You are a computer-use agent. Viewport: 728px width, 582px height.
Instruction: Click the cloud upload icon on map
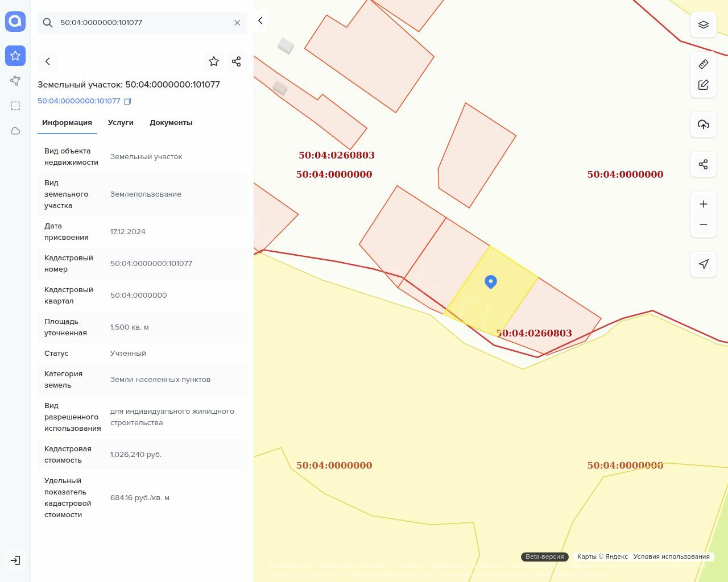pyautogui.click(x=704, y=124)
